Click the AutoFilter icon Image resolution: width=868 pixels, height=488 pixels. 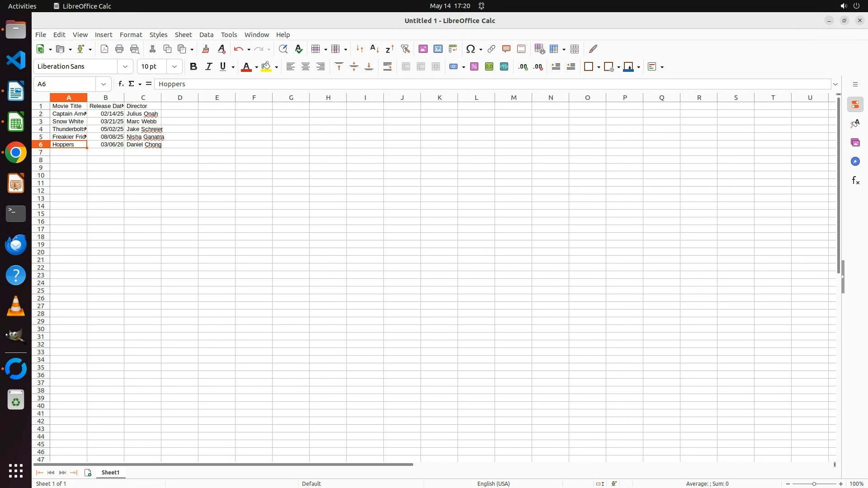click(x=405, y=49)
